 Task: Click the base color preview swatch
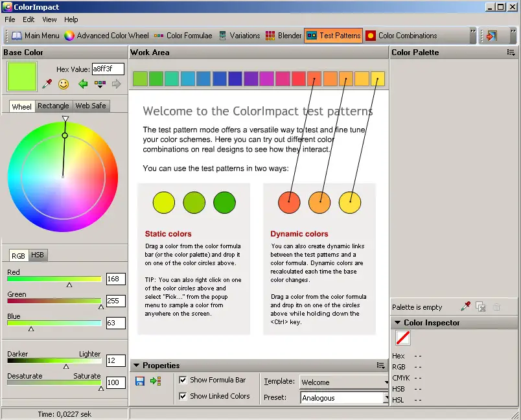tap(22, 76)
